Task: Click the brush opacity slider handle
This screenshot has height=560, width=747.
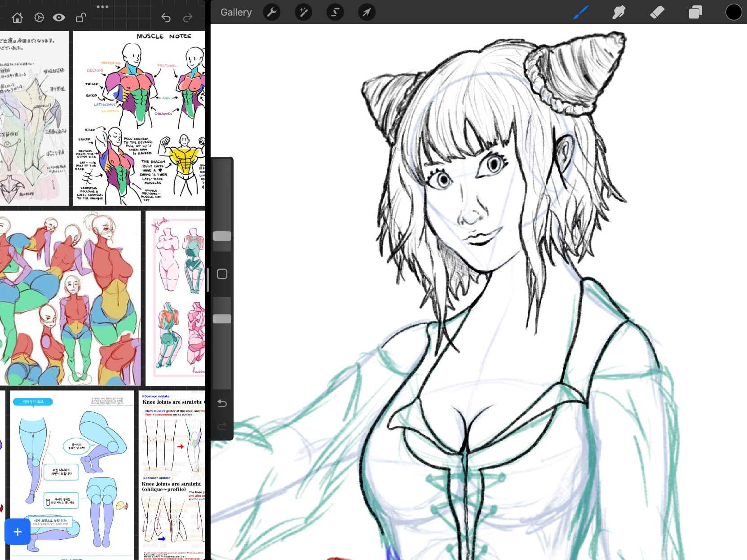Action: pyautogui.click(x=222, y=319)
